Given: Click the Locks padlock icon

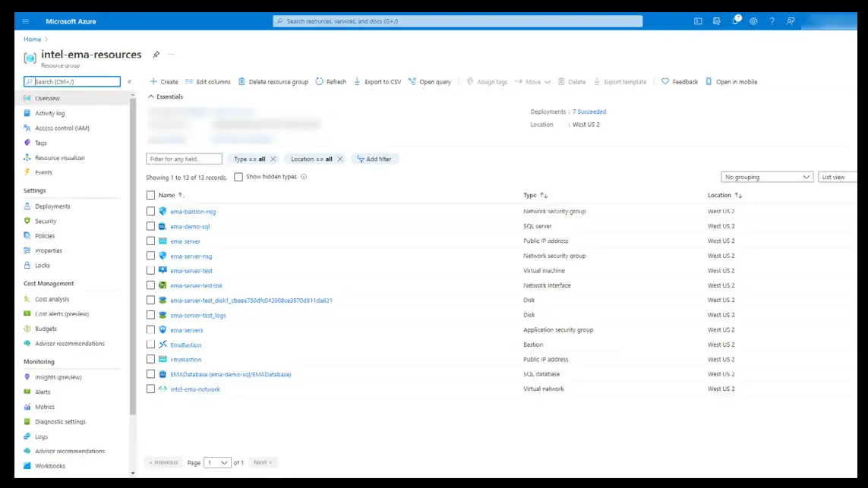Looking at the screenshot, I should 27,265.
